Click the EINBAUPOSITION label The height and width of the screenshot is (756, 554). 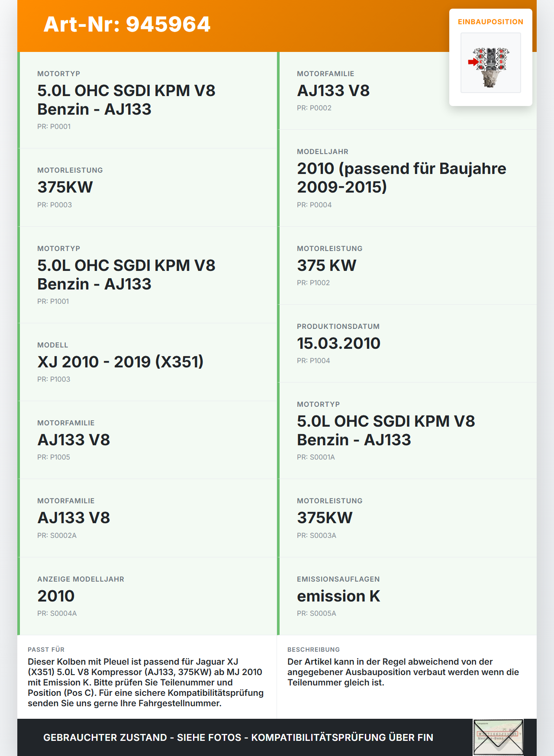point(490,22)
